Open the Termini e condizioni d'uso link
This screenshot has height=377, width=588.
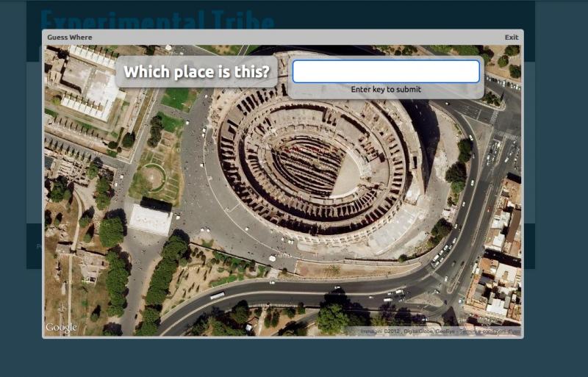(x=490, y=331)
